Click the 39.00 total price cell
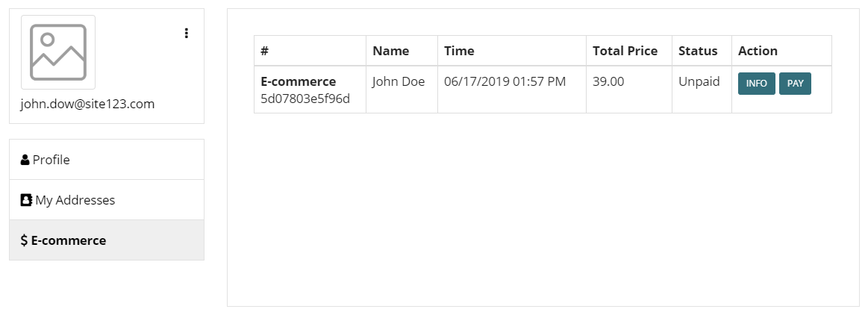868x315 pixels. pos(608,81)
